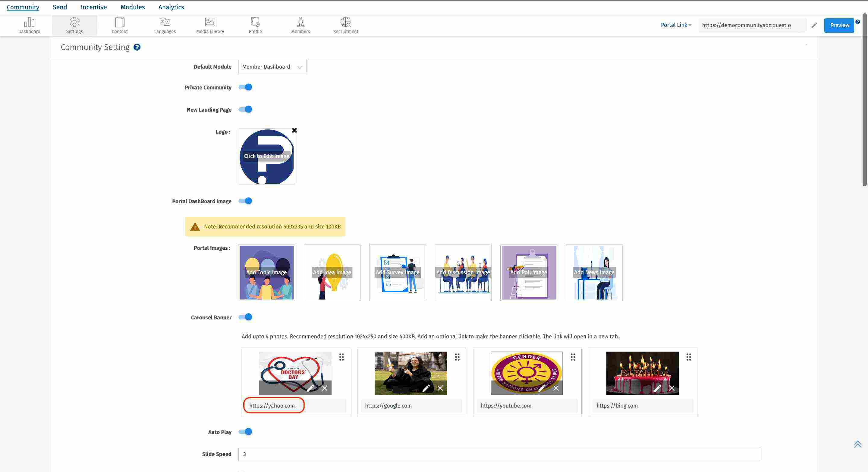Collapse the page using the double-chevron arrow
This screenshot has width=868, height=472.
(857, 444)
